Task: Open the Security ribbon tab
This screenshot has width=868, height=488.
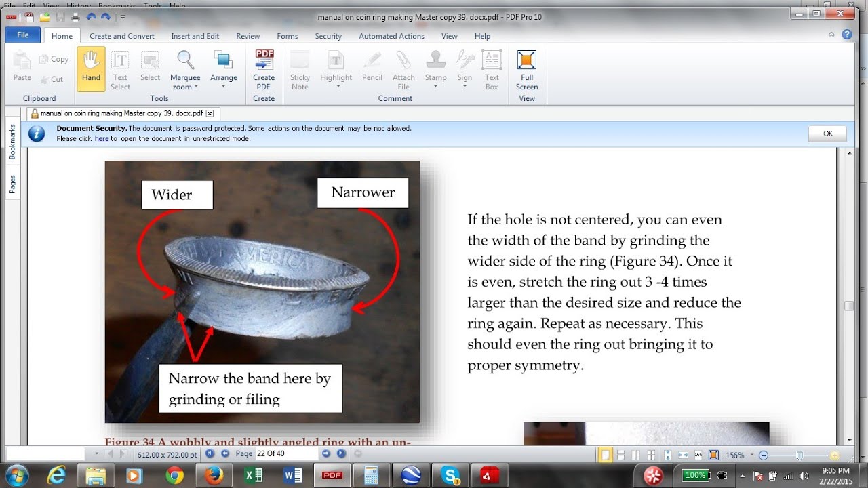Action: tap(328, 36)
